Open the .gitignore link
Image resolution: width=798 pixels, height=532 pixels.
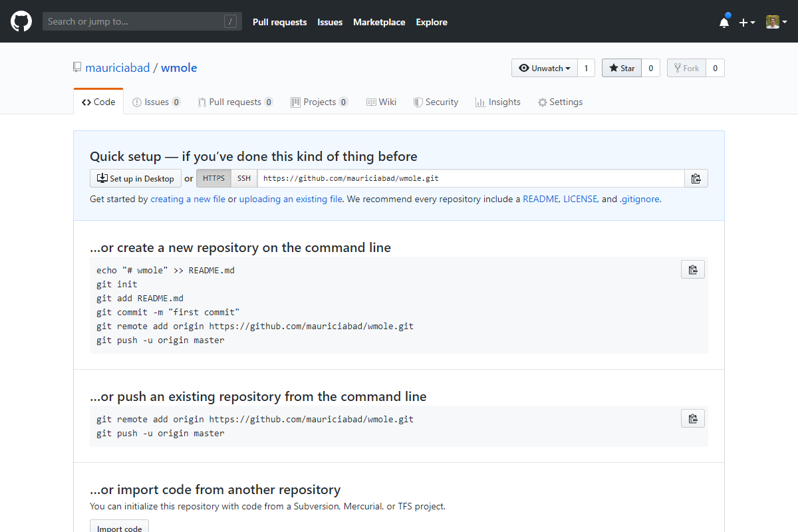[639, 199]
